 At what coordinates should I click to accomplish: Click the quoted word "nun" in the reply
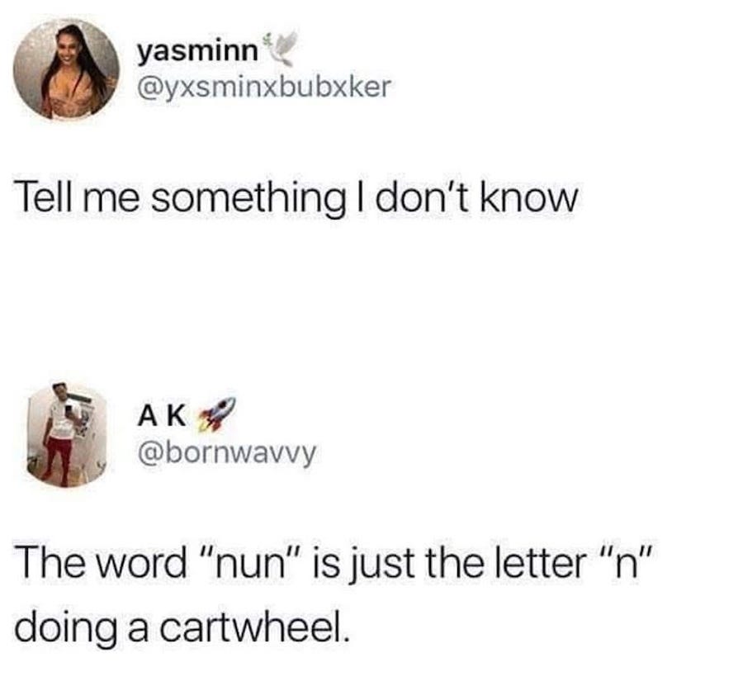pos(252,563)
